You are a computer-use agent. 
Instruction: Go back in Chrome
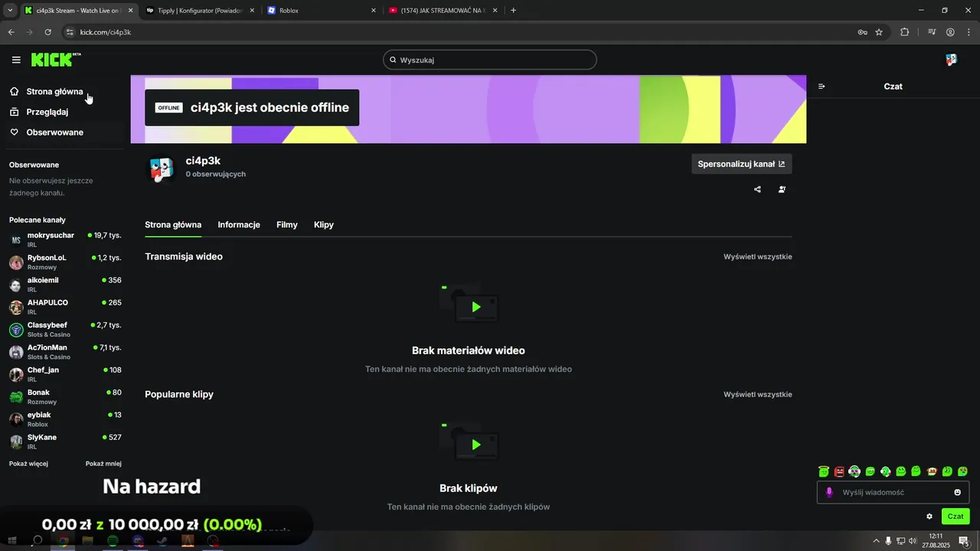tap(11, 32)
